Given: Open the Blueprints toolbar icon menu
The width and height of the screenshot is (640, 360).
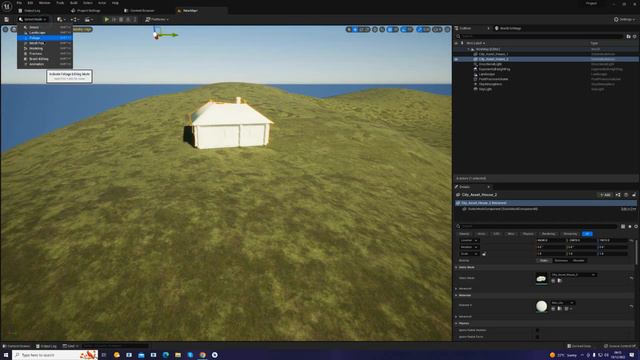Looking at the screenshot, I should (75, 19).
